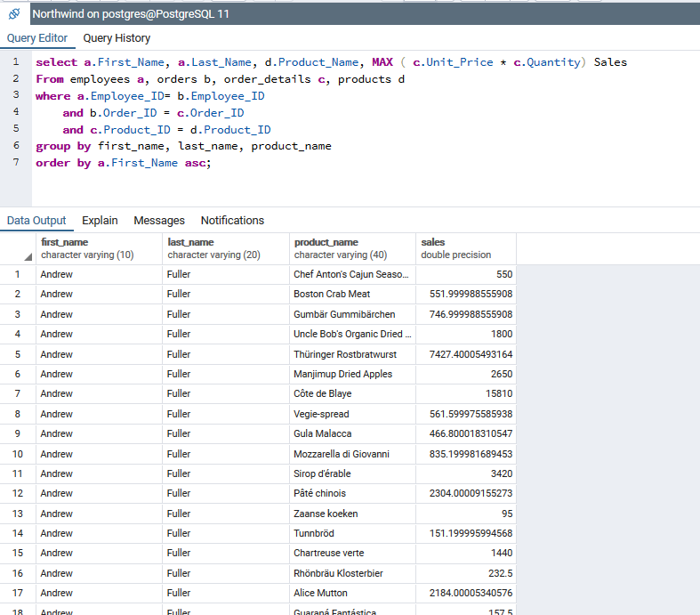Click cell 'Côte de Blaye'

[353, 393]
